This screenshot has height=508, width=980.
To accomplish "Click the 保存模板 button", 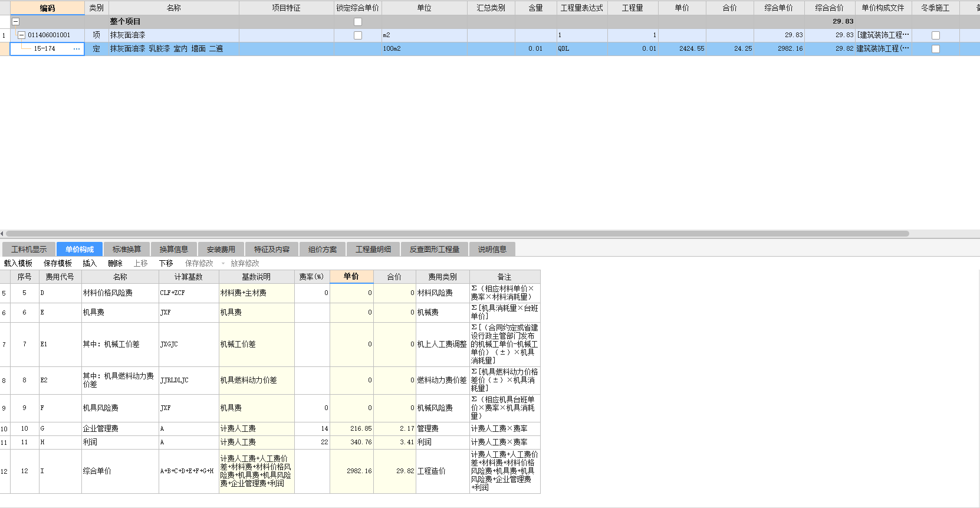I will click(x=58, y=263).
